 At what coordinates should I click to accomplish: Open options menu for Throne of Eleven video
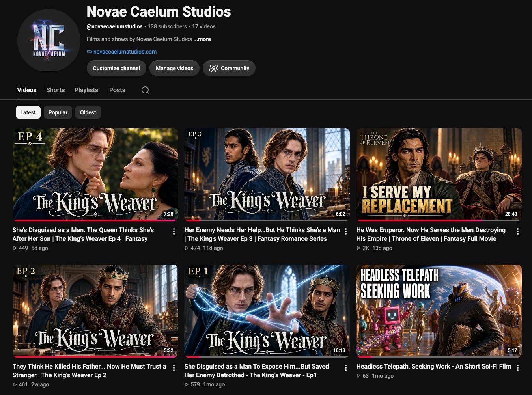tap(517, 231)
